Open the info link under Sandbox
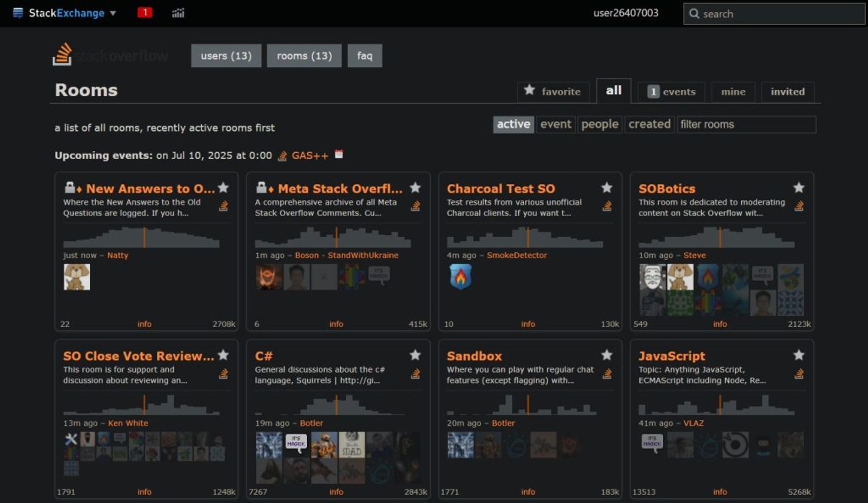This screenshot has width=868, height=503. pos(529,492)
